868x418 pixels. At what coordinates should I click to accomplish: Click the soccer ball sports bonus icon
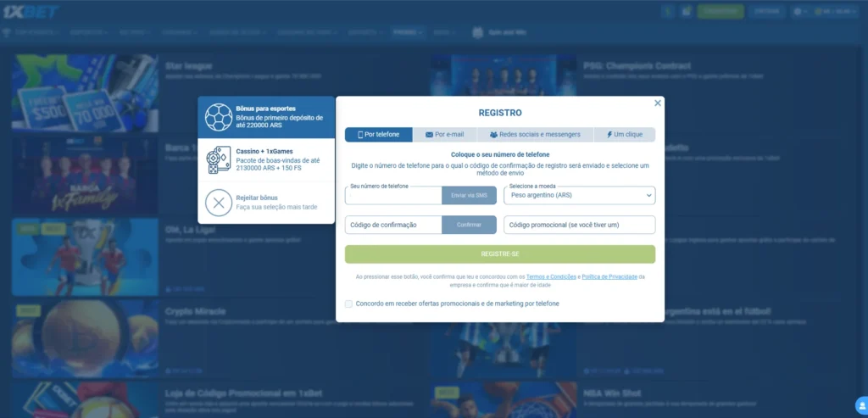coord(219,117)
